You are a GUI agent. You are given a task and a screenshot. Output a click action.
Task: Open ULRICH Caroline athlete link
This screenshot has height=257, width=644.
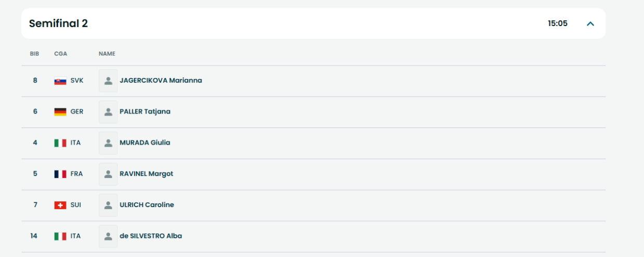(x=146, y=205)
